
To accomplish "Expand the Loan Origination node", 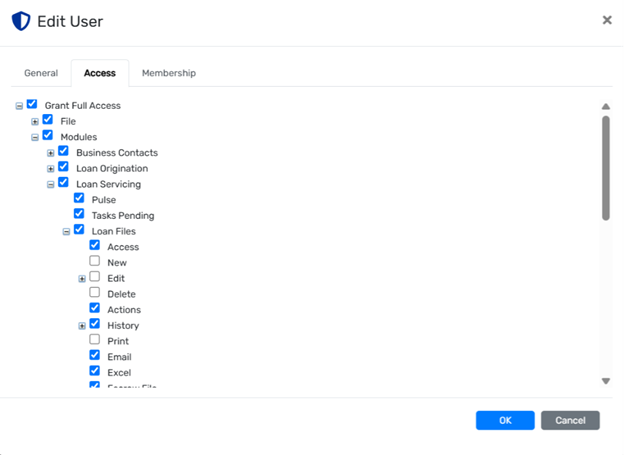I will (x=51, y=169).
